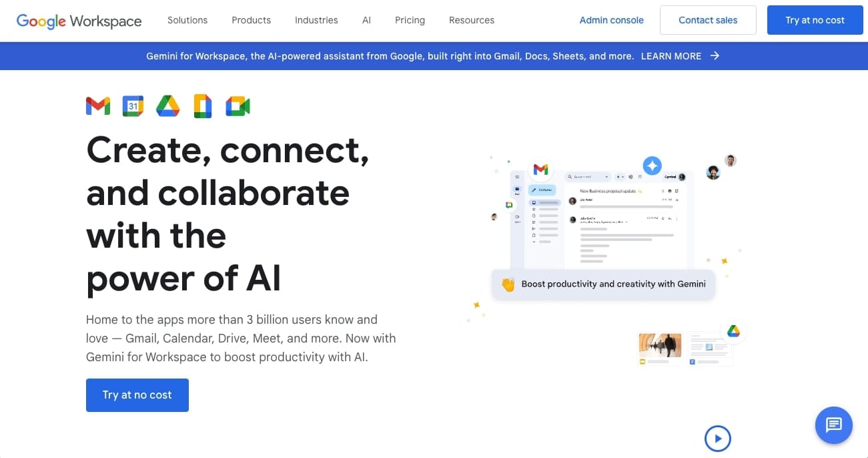Click the Gmail icon above the headline
Screen dimensions: 868x458
pos(98,106)
